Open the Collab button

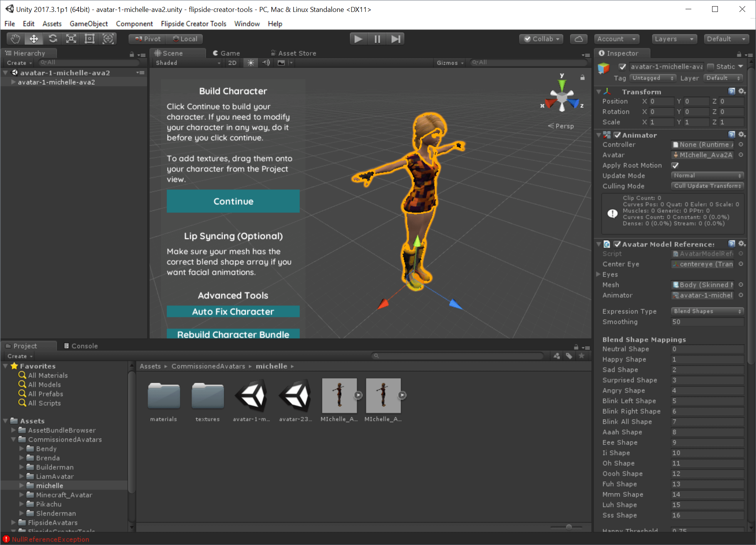pos(541,39)
